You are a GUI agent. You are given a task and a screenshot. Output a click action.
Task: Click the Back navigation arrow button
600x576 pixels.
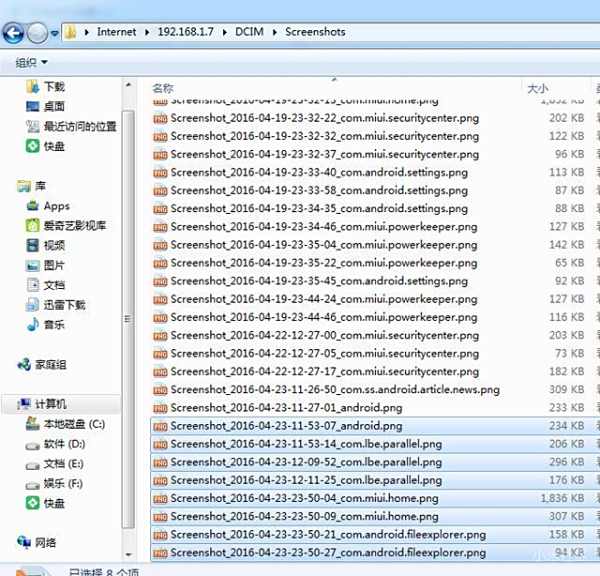tap(14, 33)
